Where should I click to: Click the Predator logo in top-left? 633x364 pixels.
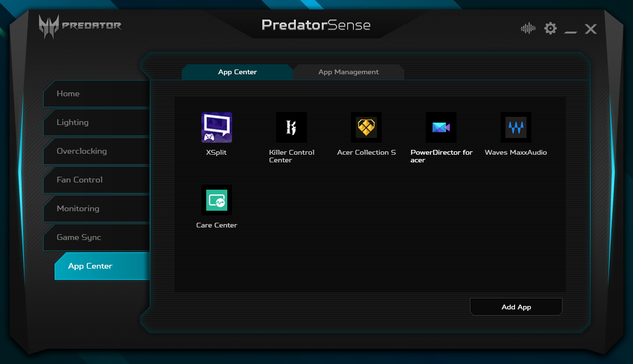pyautogui.click(x=80, y=26)
